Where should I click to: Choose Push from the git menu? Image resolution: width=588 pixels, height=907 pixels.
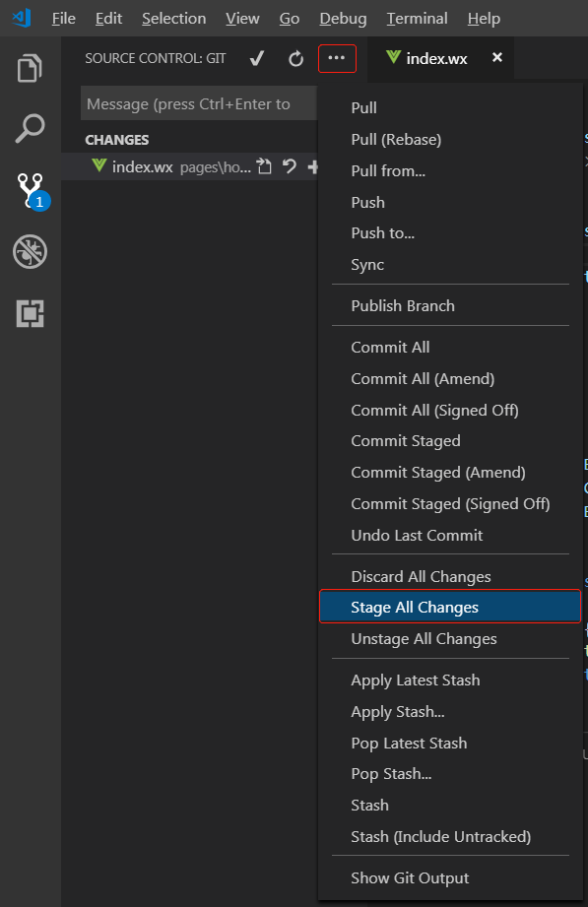[x=450, y=202]
